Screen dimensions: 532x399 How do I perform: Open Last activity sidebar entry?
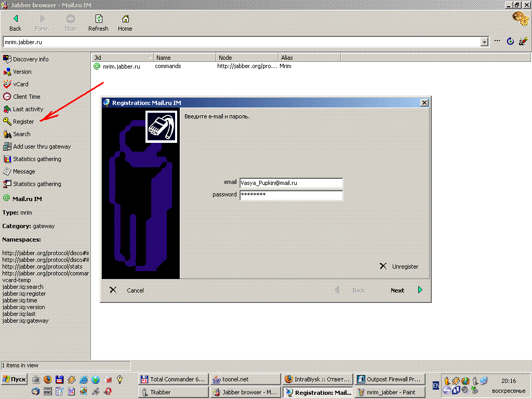[x=28, y=109]
